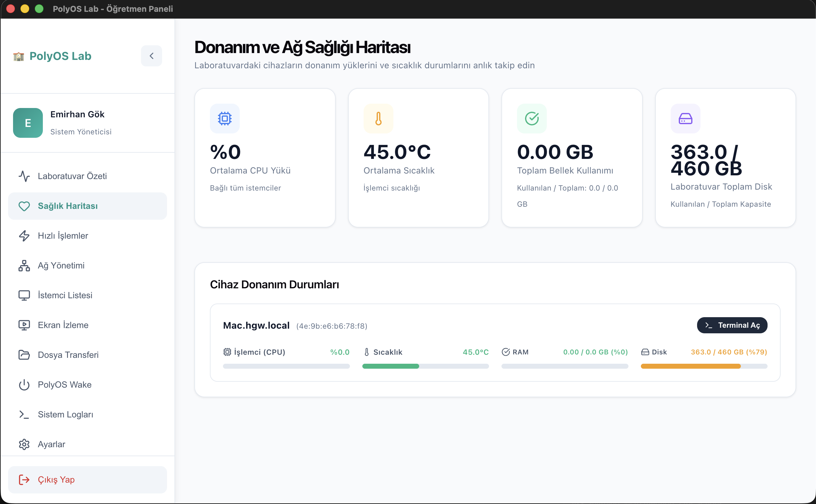Click the Sistem Logları terminal prompt icon
The width and height of the screenshot is (816, 504).
click(x=24, y=415)
